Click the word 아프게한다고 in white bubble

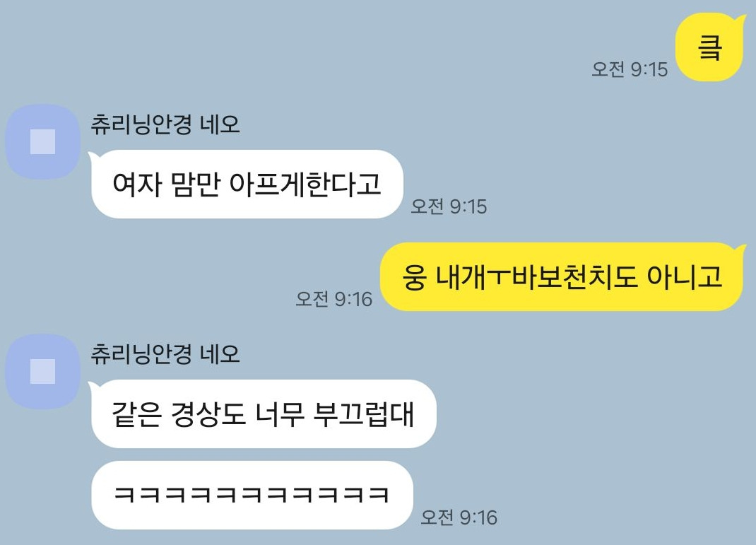(x=305, y=184)
